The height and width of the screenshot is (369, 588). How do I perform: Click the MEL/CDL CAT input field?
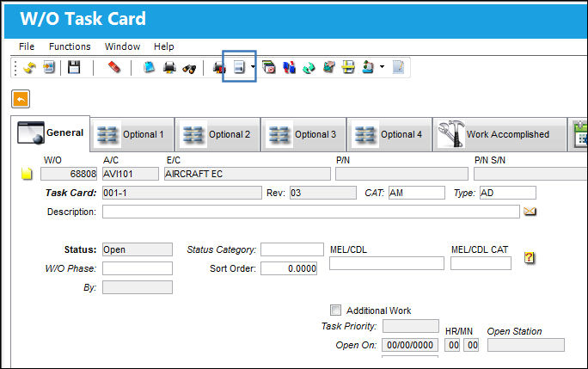coord(481,263)
